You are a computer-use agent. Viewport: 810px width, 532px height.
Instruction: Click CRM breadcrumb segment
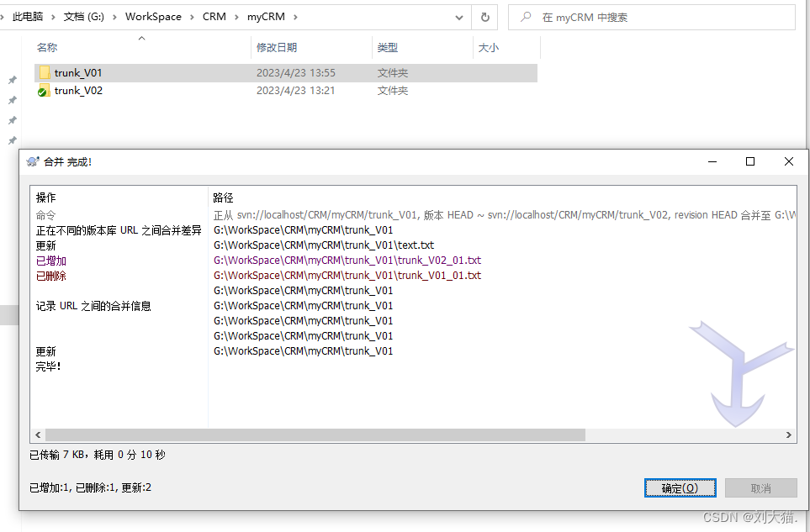pyautogui.click(x=214, y=17)
